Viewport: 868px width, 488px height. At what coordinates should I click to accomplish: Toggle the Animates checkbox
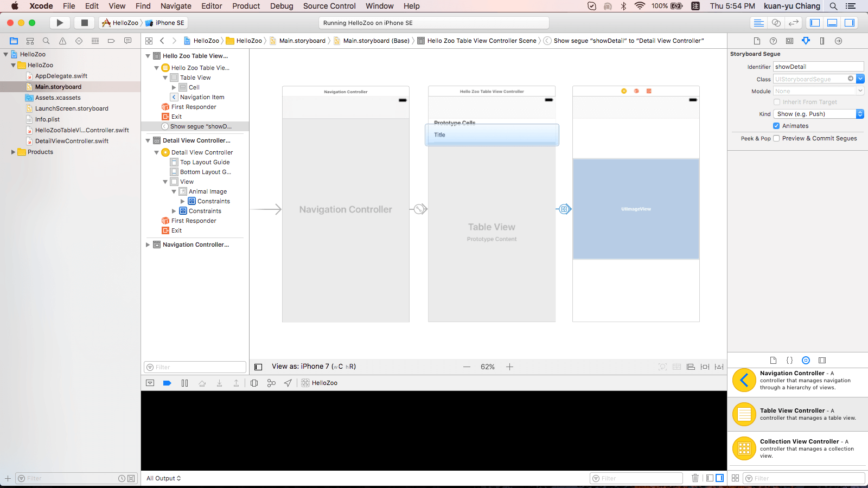click(776, 126)
